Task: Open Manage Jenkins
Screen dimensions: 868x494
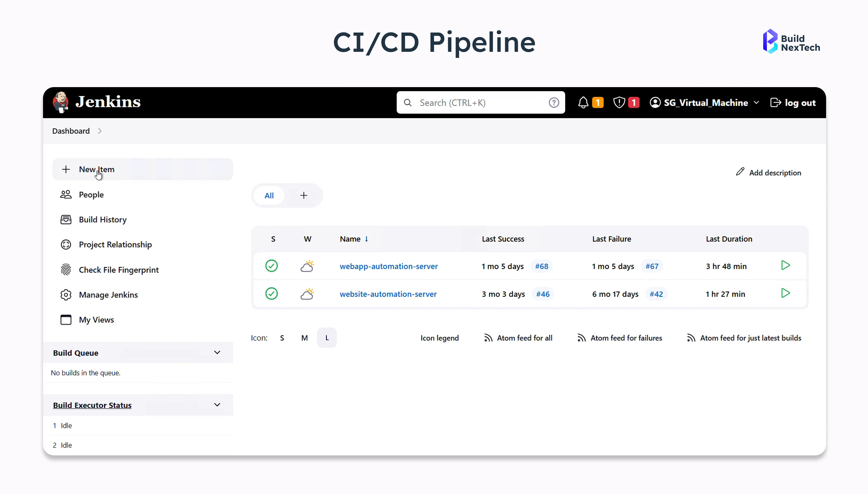Action: click(108, 294)
